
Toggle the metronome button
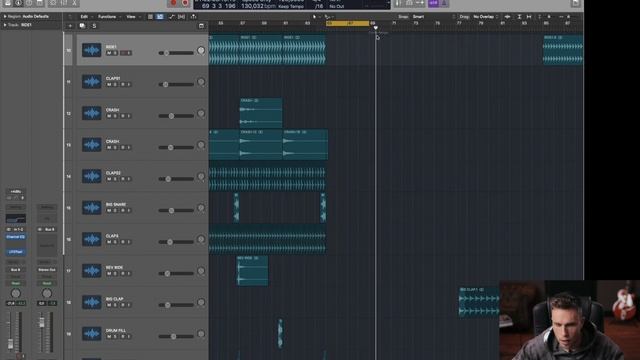point(444,3)
